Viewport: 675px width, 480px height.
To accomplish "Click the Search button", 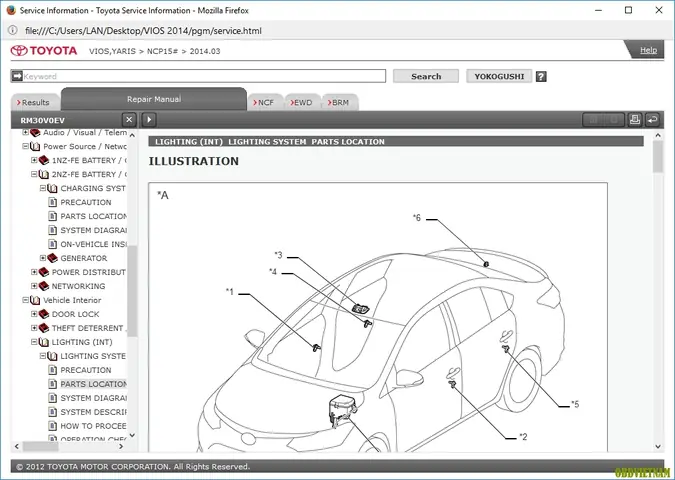I will [426, 76].
